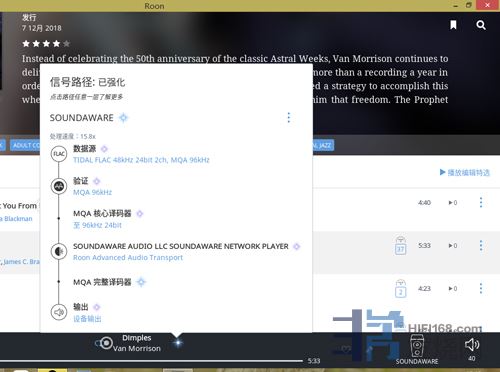Click the 信号路径: 已强化 heading
Screen dimensions: 500x372
(88, 82)
